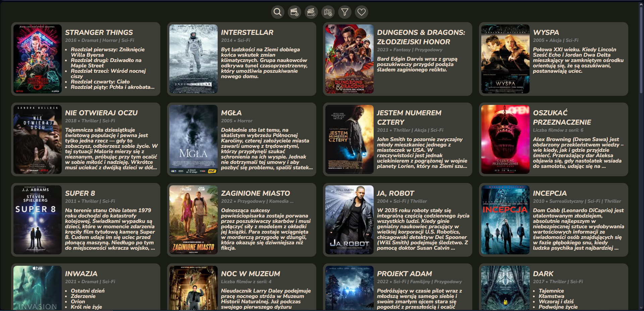Click the INWAZJA title

point(81,274)
